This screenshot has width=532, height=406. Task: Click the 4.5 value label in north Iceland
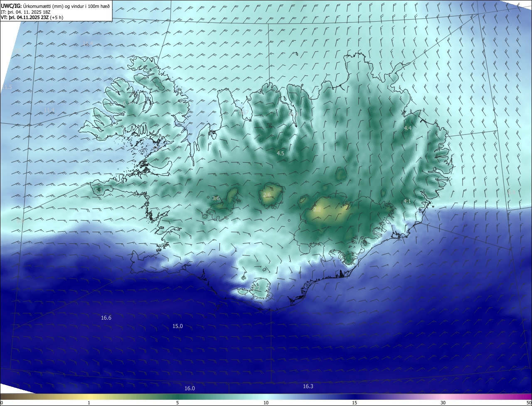pyautogui.click(x=281, y=154)
